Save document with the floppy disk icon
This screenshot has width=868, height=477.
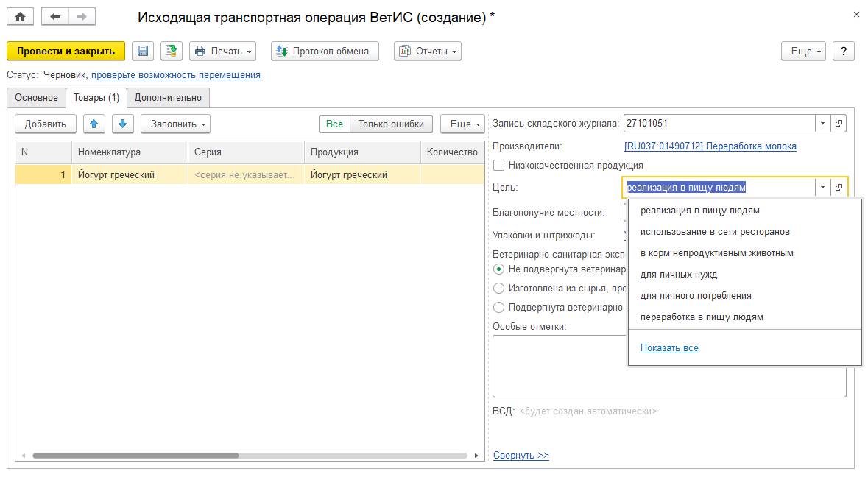[143, 51]
